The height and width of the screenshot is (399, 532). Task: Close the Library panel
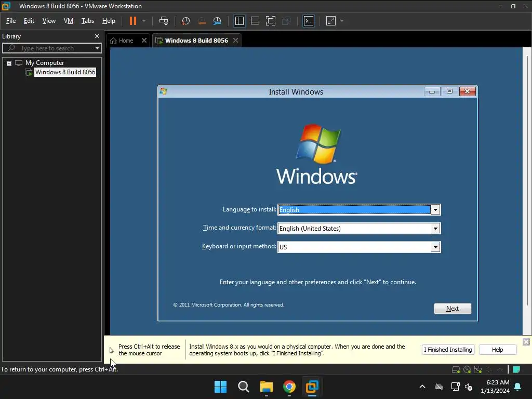tap(97, 36)
